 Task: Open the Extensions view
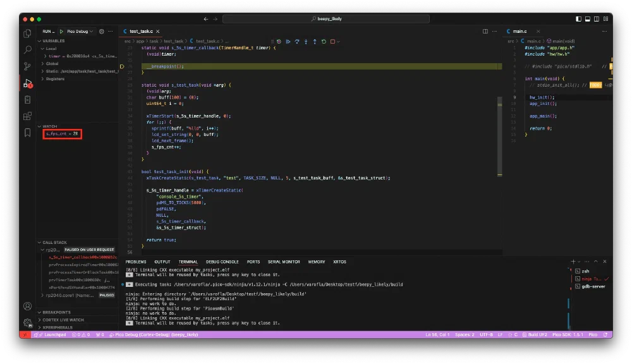click(x=27, y=116)
